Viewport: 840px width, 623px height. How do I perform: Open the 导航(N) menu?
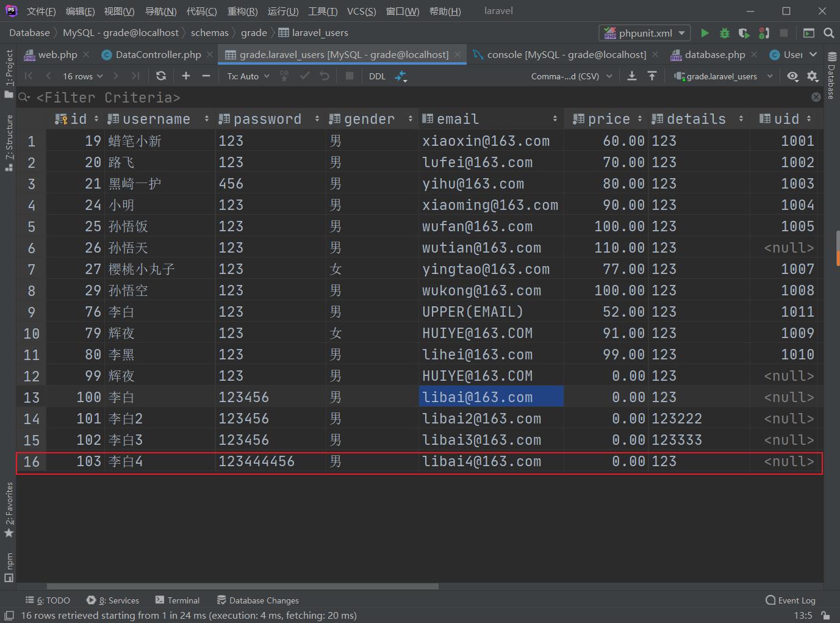tap(160, 11)
